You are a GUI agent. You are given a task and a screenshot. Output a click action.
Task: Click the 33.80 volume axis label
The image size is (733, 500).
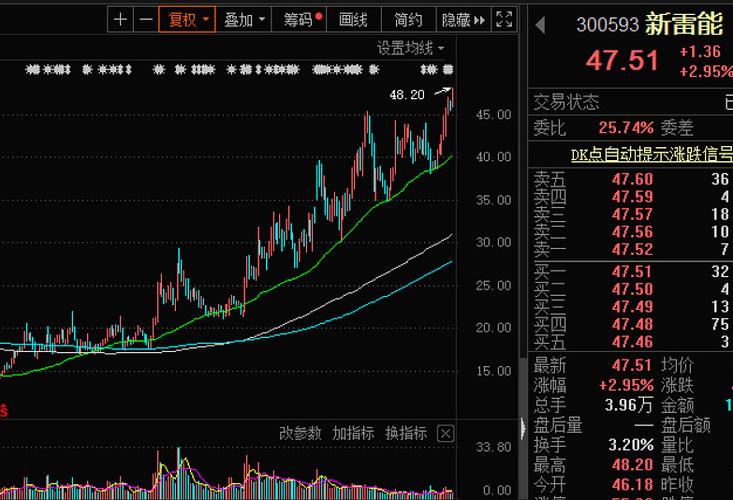pyautogui.click(x=493, y=447)
